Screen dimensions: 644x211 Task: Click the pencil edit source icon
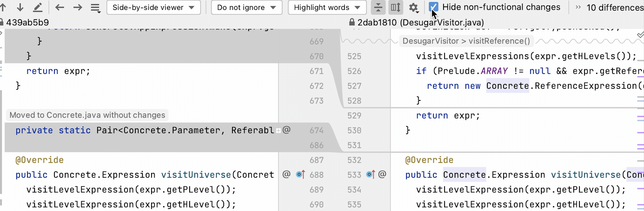pos(38,7)
